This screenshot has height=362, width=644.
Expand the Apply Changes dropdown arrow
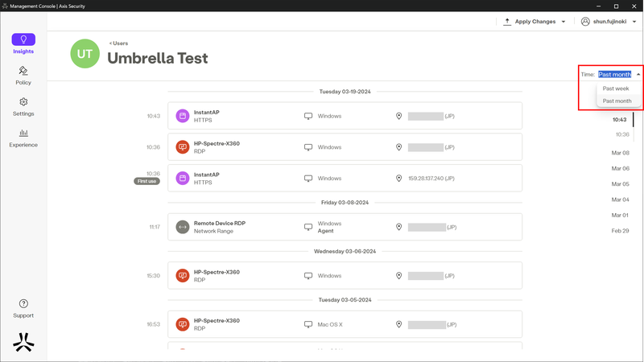(x=563, y=22)
